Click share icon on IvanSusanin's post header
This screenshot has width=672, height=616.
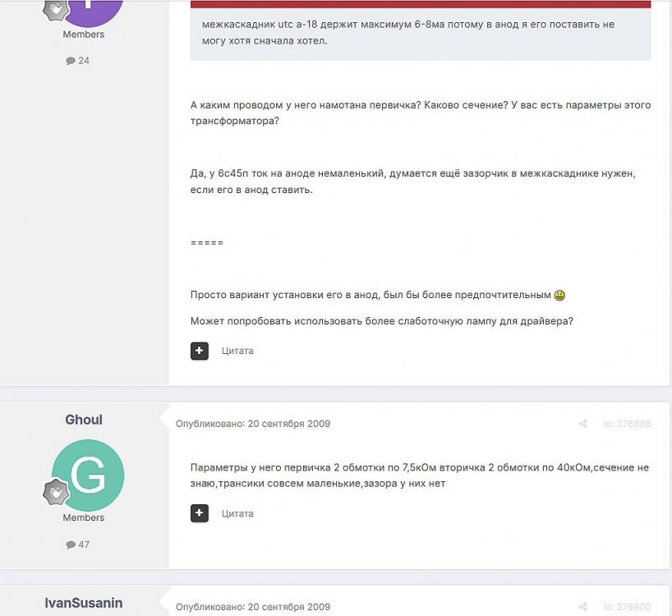point(582,607)
